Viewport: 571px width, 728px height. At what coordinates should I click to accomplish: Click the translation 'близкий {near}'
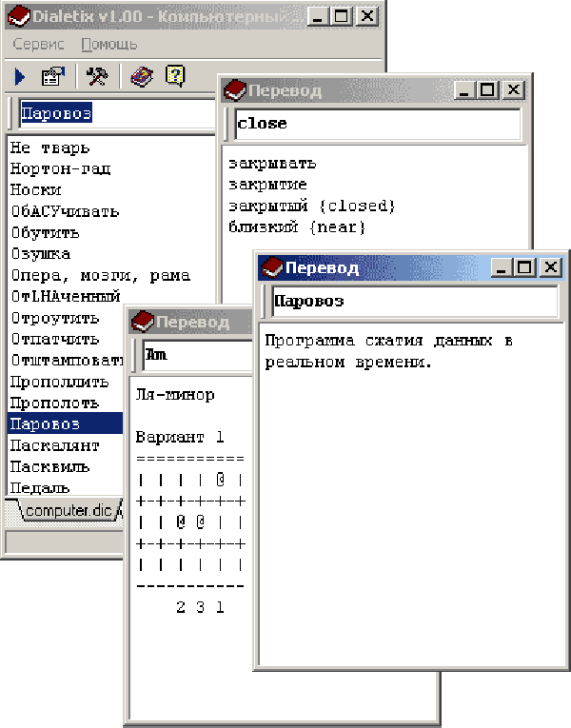pos(297,227)
